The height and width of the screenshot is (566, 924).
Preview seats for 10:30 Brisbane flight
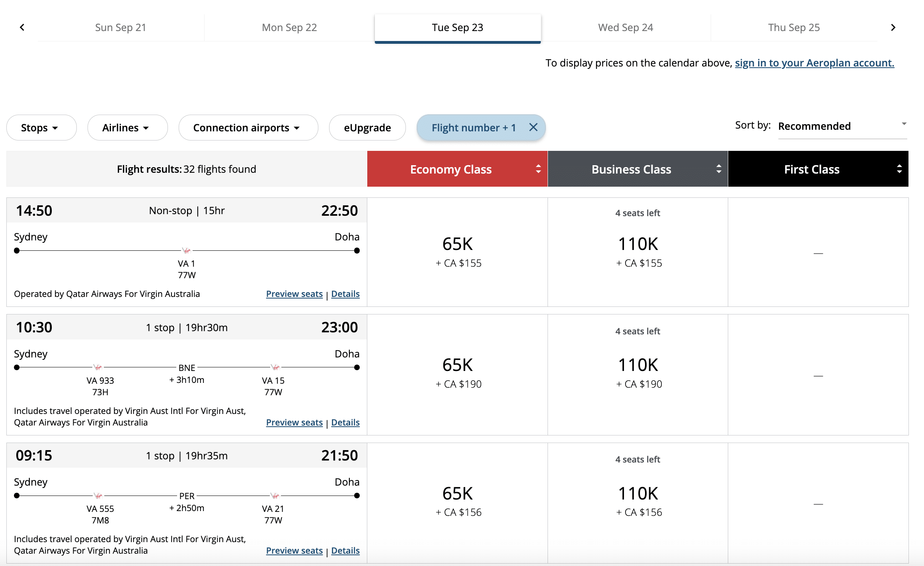294,422
